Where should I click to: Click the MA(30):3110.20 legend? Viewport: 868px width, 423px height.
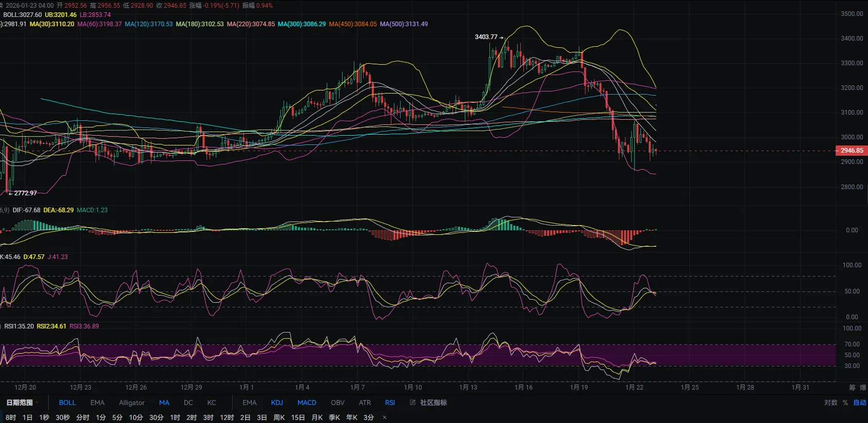[x=52, y=24]
